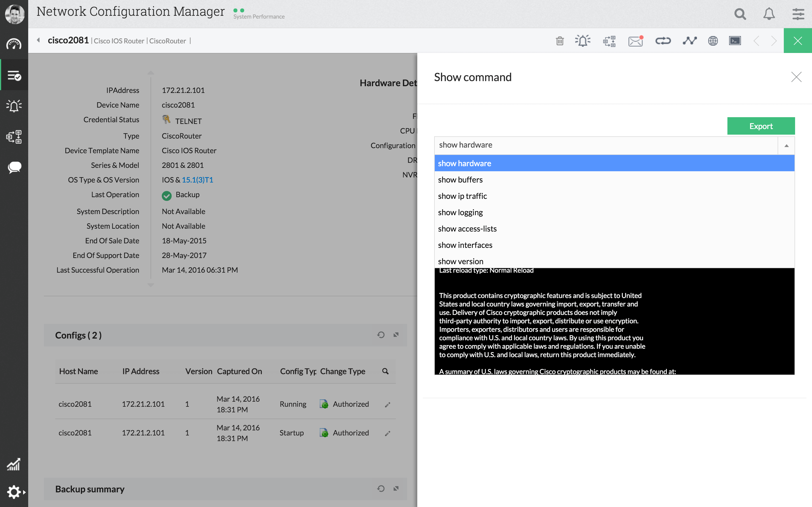Open the dashboard gauge sidebar icon
The image size is (812, 507).
click(14, 44)
